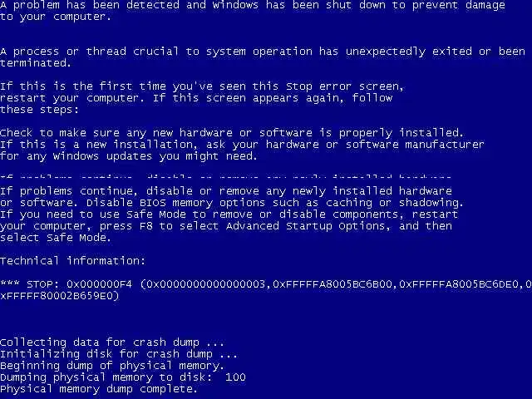Click the word 'terminated.'
The image size is (532, 399).
35,63
